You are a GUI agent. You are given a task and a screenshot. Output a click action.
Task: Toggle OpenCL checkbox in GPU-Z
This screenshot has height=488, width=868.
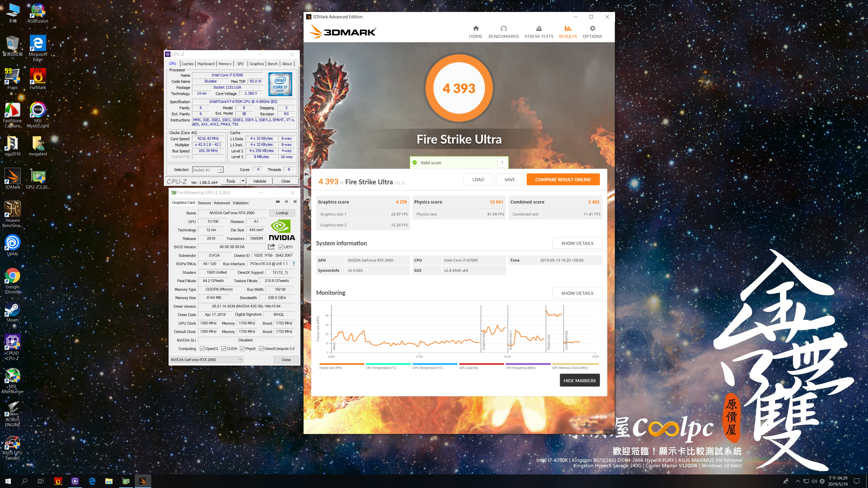point(202,349)
